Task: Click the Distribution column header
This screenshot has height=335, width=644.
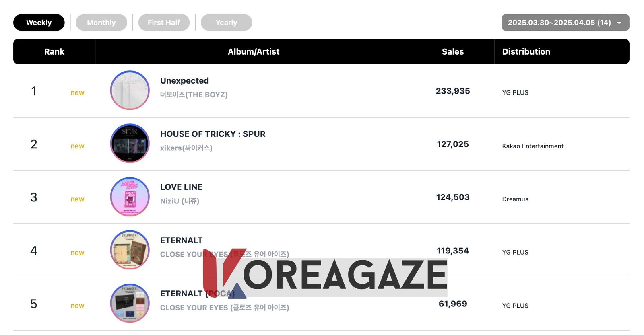Action: pos(526,52)
